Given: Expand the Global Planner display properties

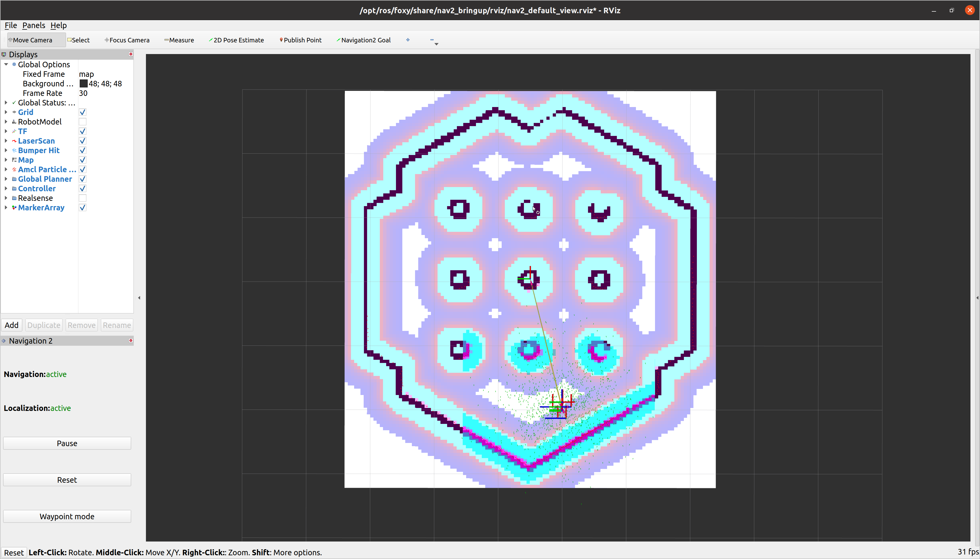Looking at the screenshot, I should point(6,179).
